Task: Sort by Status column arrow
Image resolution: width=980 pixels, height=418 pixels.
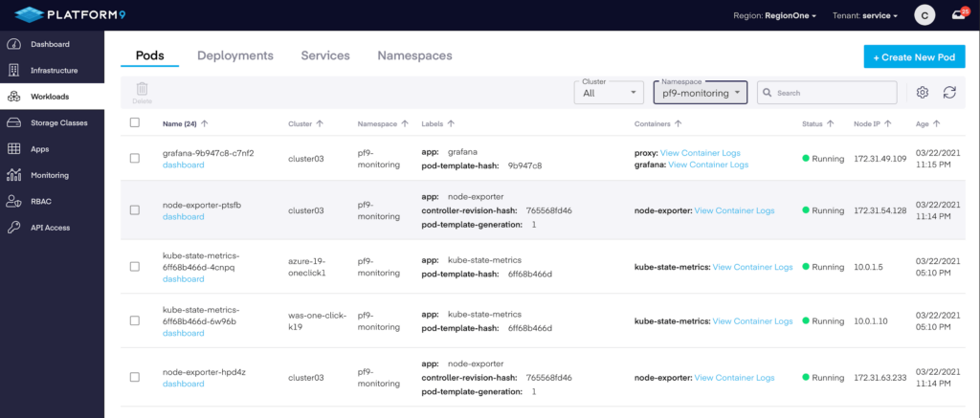Action: (x=830, y=123)
